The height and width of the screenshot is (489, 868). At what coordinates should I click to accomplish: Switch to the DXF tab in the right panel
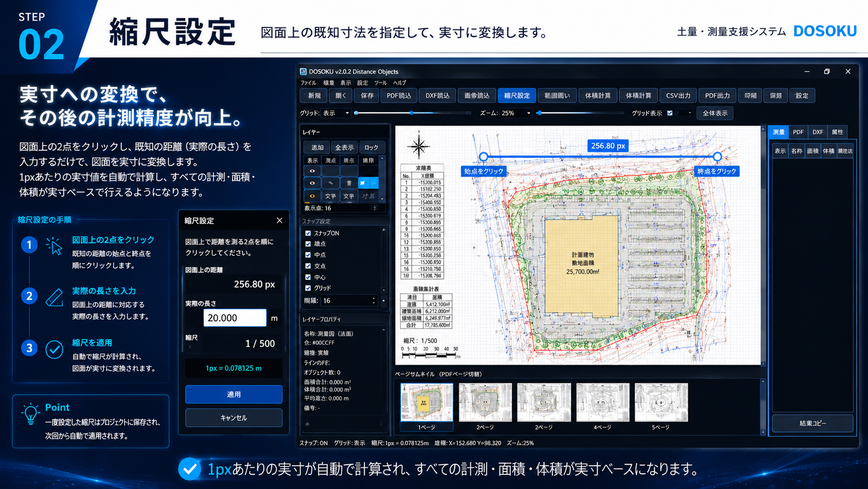pos(818,132)
